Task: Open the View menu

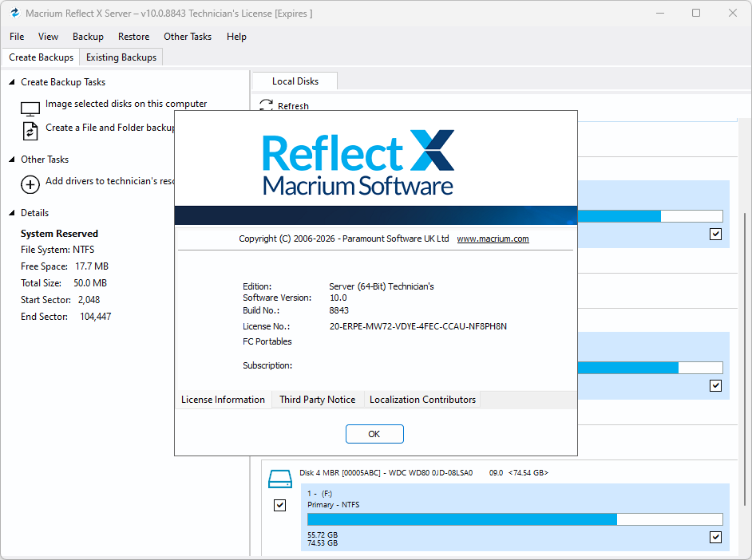Action: tap(48, 37)
